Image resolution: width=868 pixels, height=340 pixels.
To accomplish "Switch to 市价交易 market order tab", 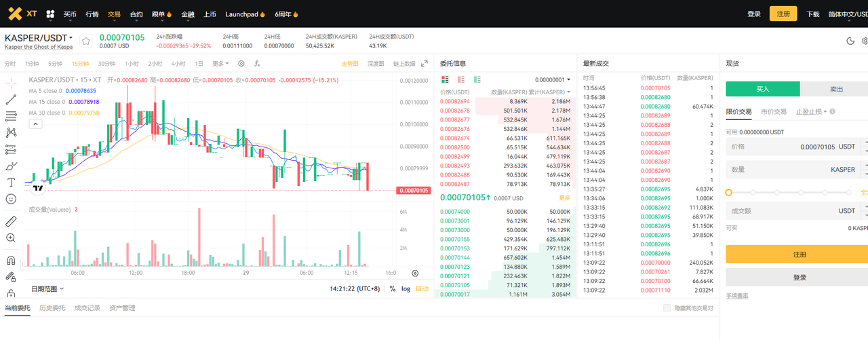I will (774, 112).
